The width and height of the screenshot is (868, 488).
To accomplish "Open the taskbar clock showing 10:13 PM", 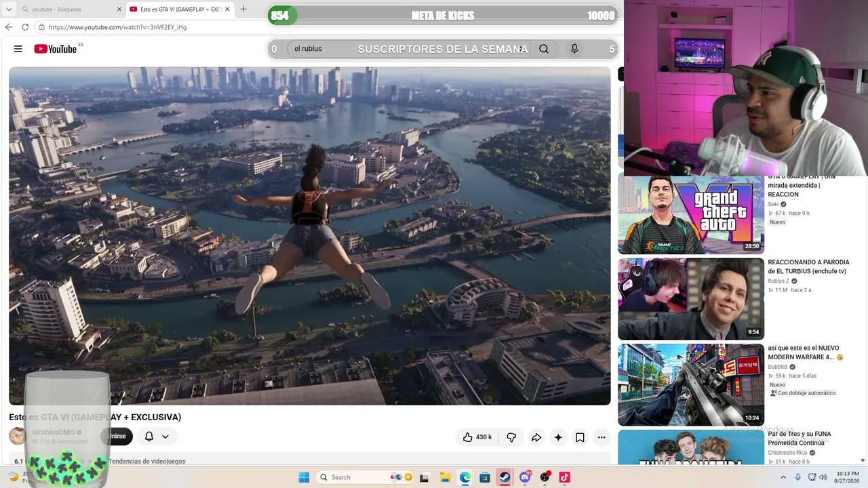I will [846, 477].
